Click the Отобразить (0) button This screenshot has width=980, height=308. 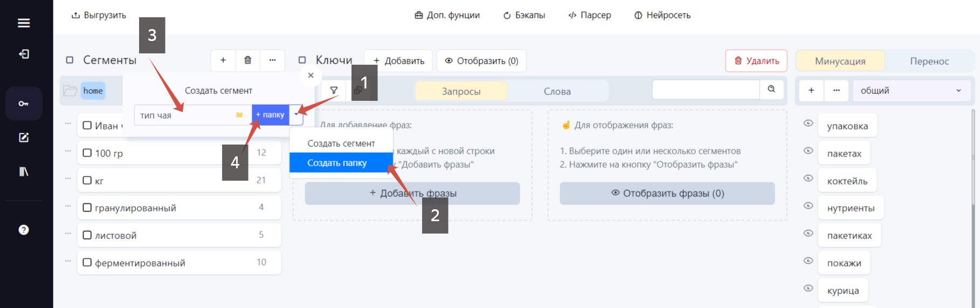coord(481,61)
